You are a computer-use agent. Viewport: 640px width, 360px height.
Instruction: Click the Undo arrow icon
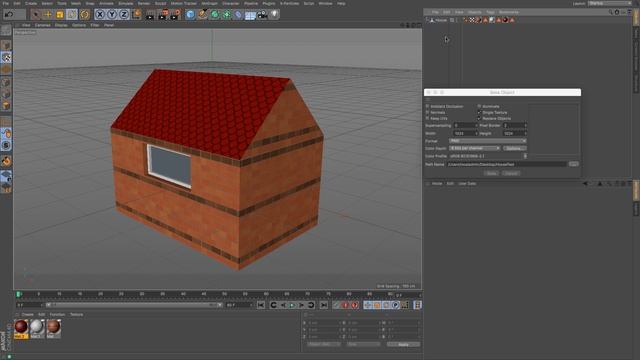click(9, 15)
